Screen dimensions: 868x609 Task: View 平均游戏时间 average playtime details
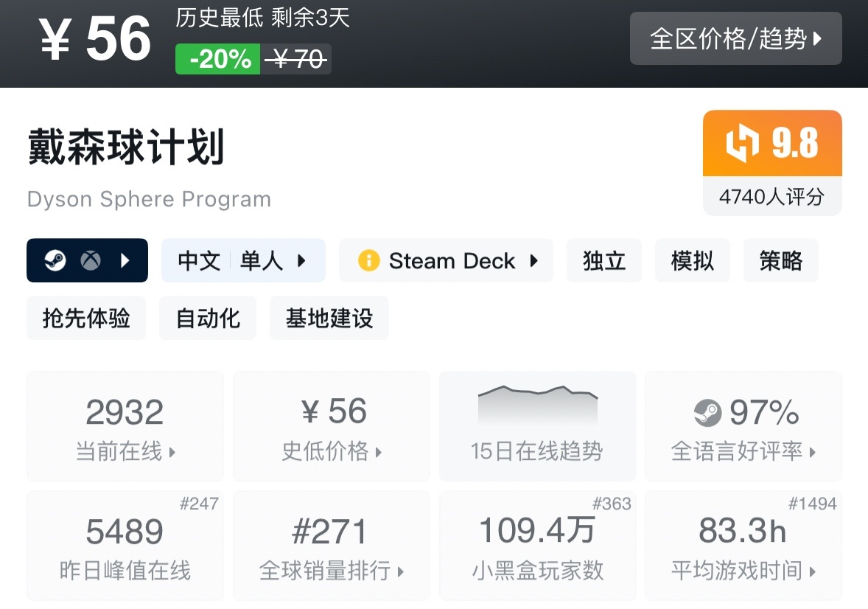(x=743, y=546)
